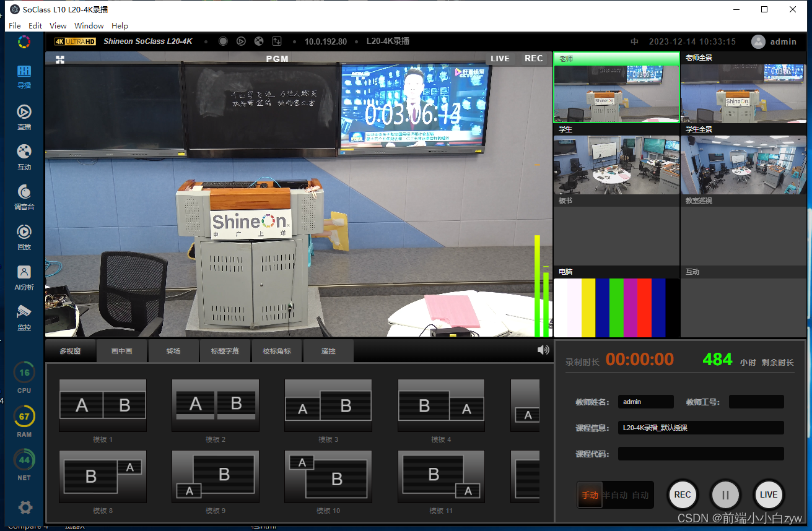Apply layout 模板 10
This screenshot has width=812, height=531.
(x=328, y=477)
